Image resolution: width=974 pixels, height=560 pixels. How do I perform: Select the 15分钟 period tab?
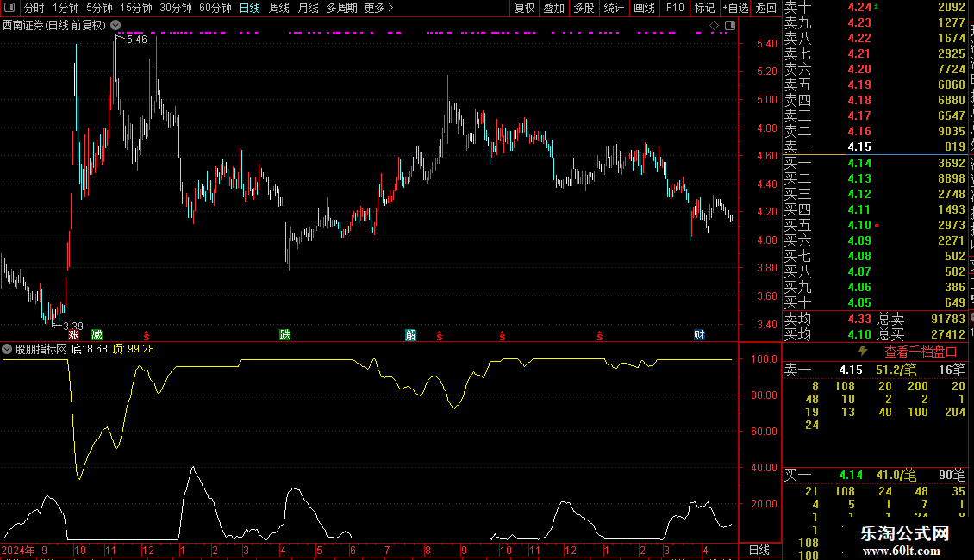[x=136, y=8]
